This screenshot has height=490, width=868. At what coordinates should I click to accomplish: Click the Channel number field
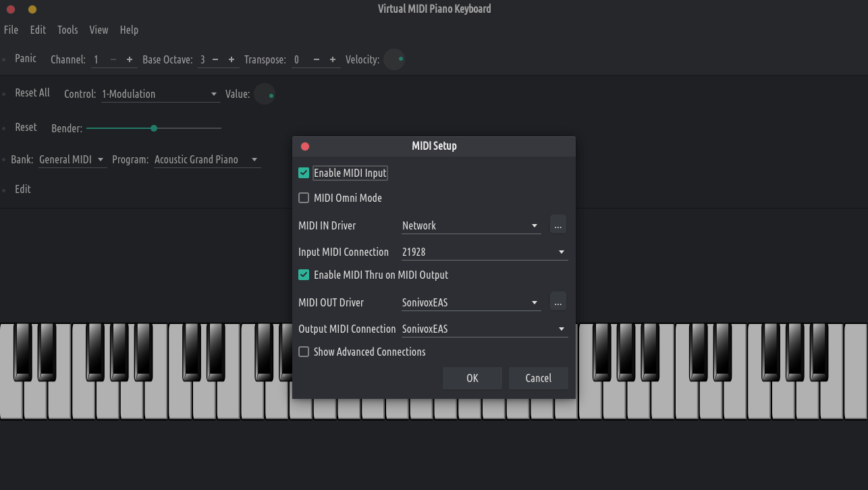click(99, 59)
